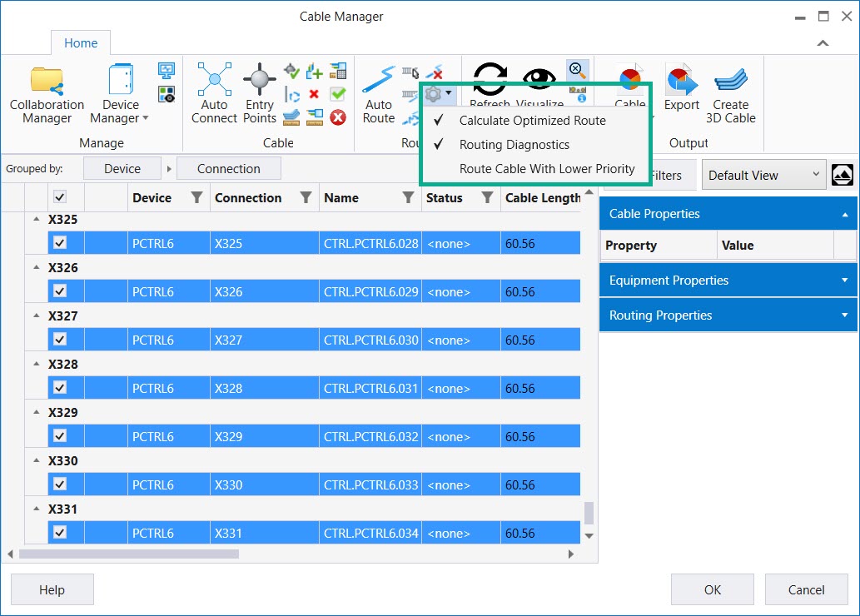This screenshot has height=616, width=860.
Task: Click the Help button
Action: coord(52,589)
